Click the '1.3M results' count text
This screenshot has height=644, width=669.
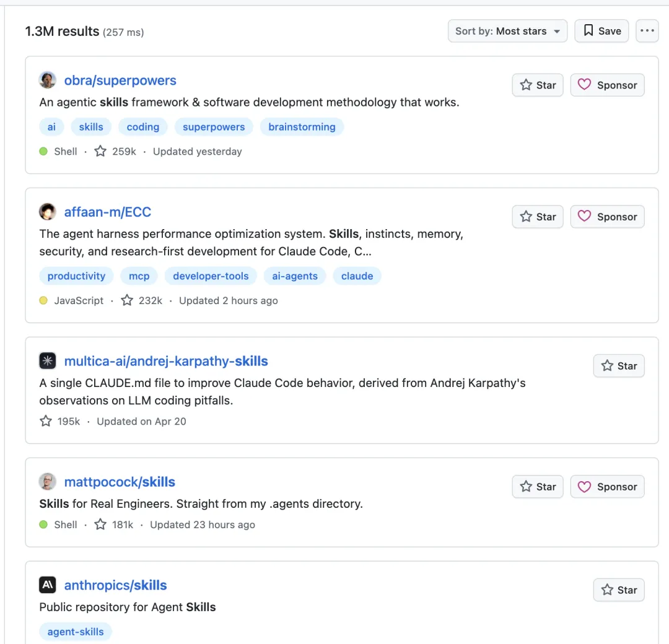62,31
